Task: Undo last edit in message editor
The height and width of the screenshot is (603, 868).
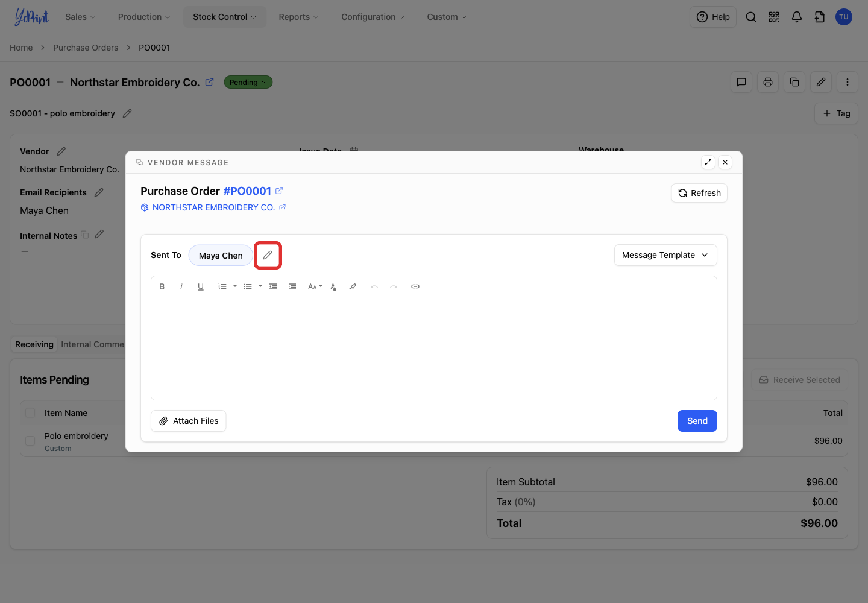Action: tap(374, 286)
